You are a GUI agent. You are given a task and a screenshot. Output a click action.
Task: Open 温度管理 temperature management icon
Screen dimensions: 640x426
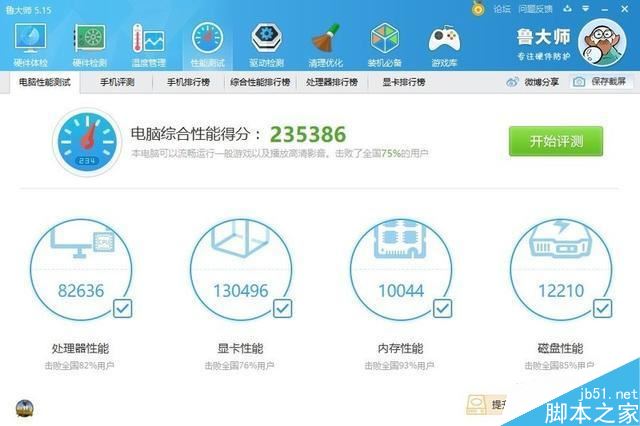coord(149,38)
